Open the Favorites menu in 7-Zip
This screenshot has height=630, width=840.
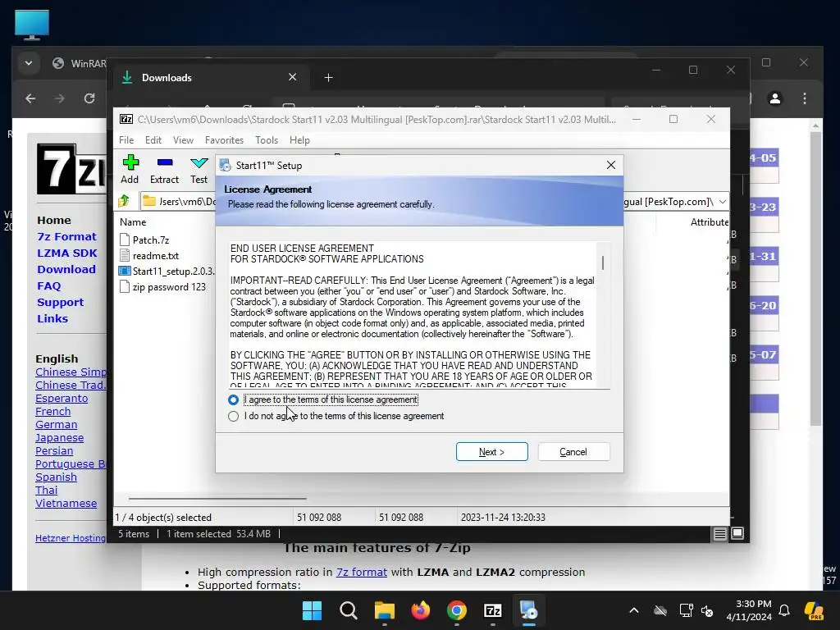[224, 139]
